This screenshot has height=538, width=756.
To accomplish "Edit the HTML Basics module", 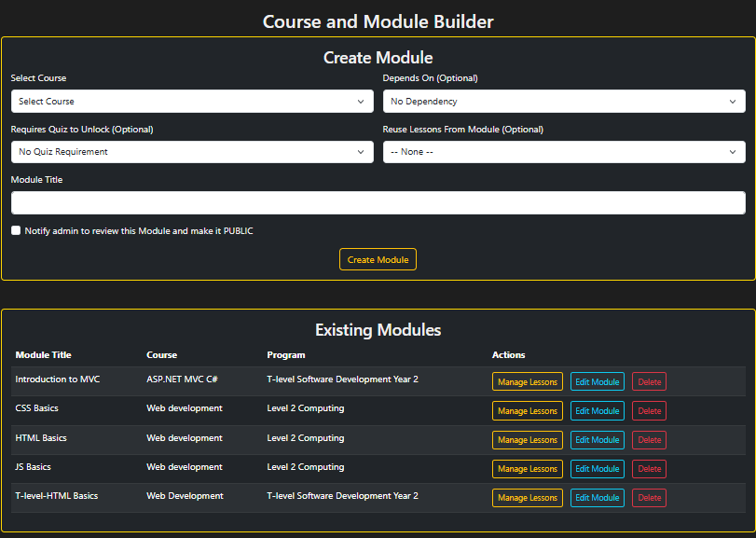I will (597, 439).
